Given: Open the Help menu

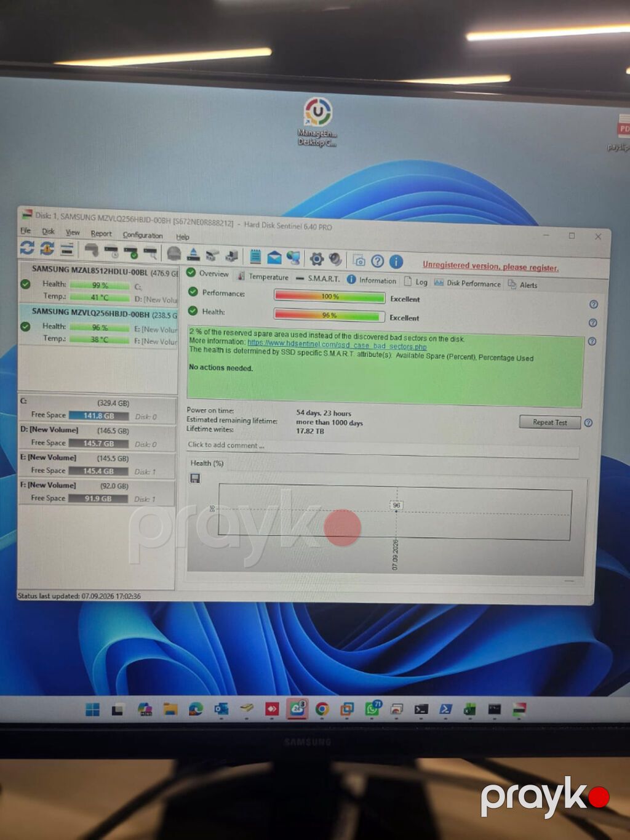Looking at the screenshot, I should 183,237.
